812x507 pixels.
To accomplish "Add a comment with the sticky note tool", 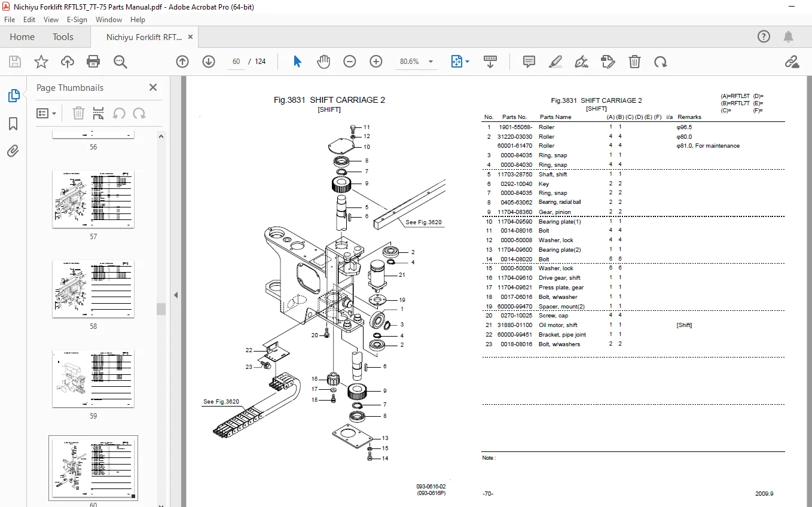I will 529,62.
